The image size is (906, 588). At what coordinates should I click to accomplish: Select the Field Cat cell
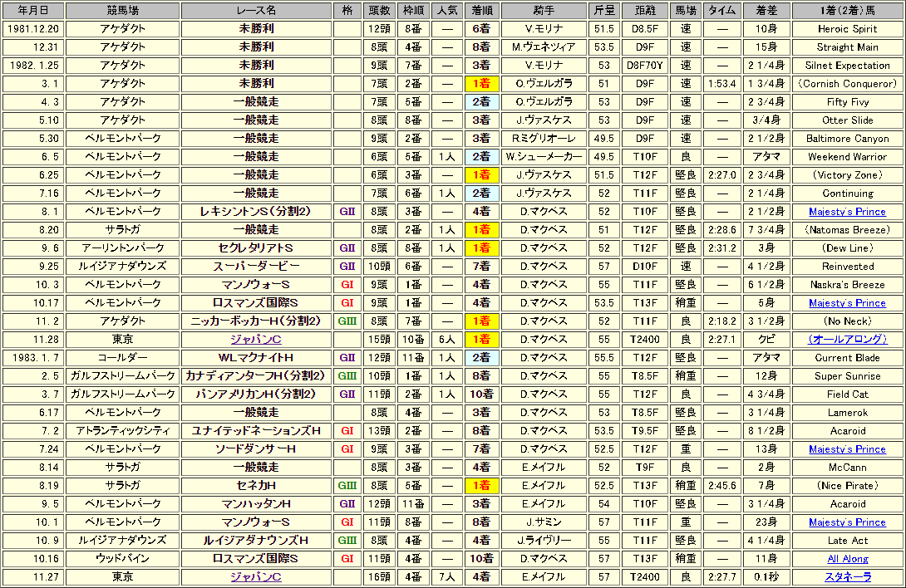[x=848, y=394]
